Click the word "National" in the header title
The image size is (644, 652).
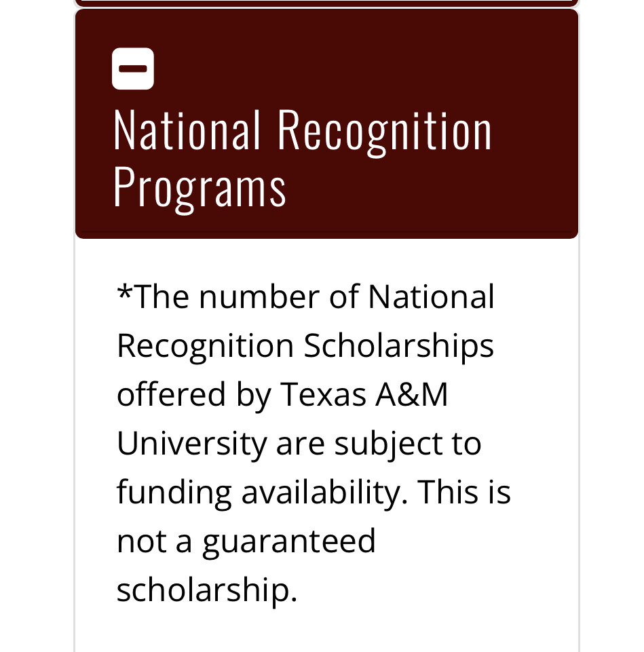tap(187, 130)
